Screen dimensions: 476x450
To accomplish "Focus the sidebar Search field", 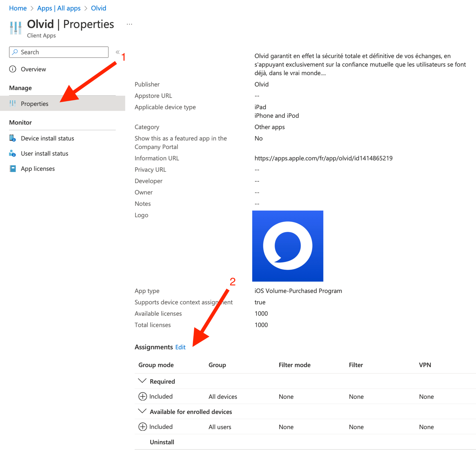I will (59, 52).
